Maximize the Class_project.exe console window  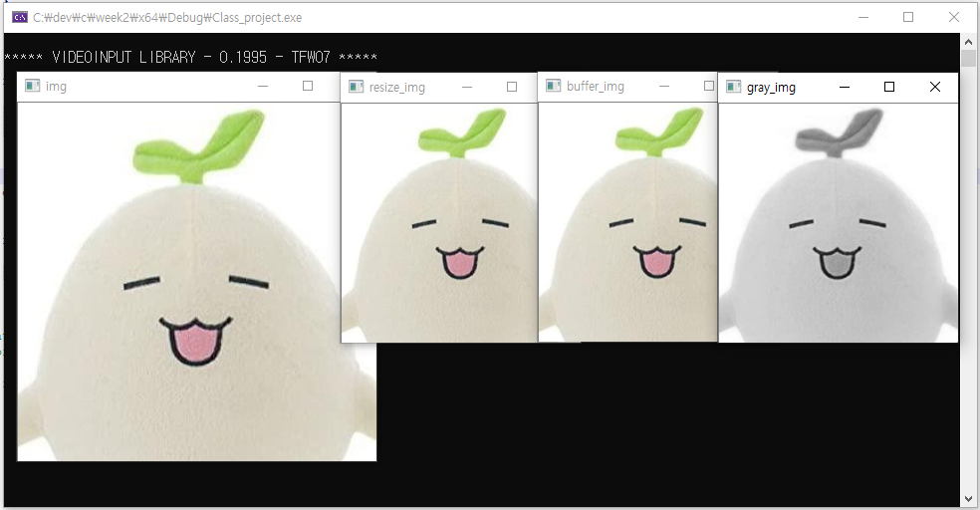(908, 17)
